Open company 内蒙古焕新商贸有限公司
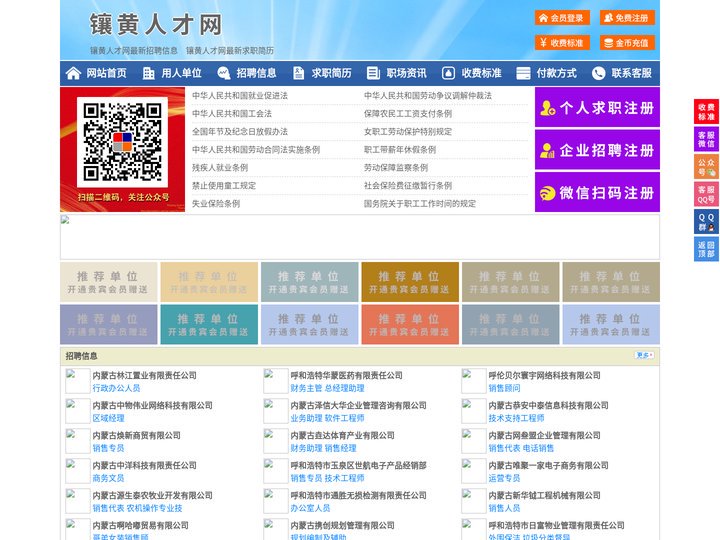 point(136,435)
